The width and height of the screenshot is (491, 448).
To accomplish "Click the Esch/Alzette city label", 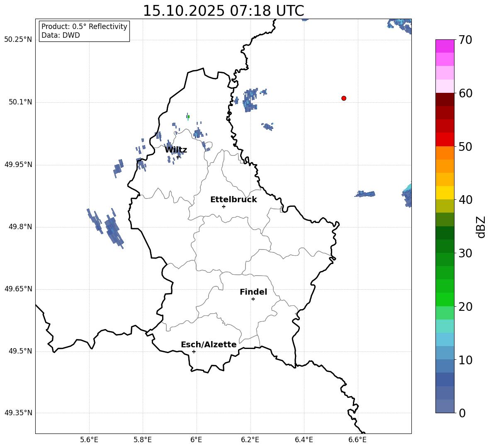I will coord(209,344).
